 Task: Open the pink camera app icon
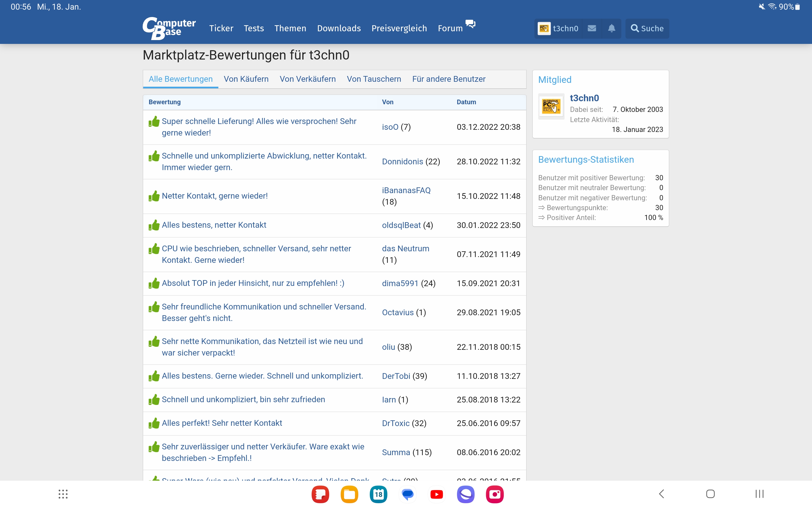coord(495,494)
